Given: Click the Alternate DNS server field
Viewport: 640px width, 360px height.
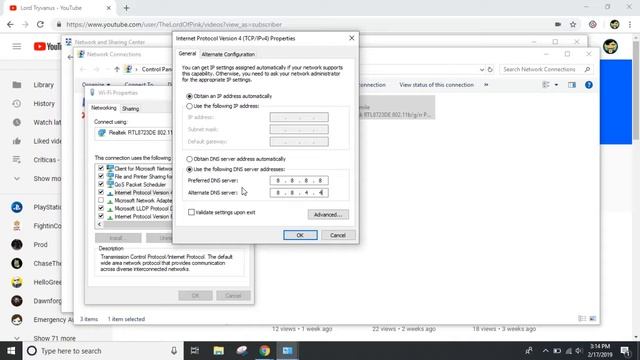Looking at the screenshot, I should pos(299,193).
